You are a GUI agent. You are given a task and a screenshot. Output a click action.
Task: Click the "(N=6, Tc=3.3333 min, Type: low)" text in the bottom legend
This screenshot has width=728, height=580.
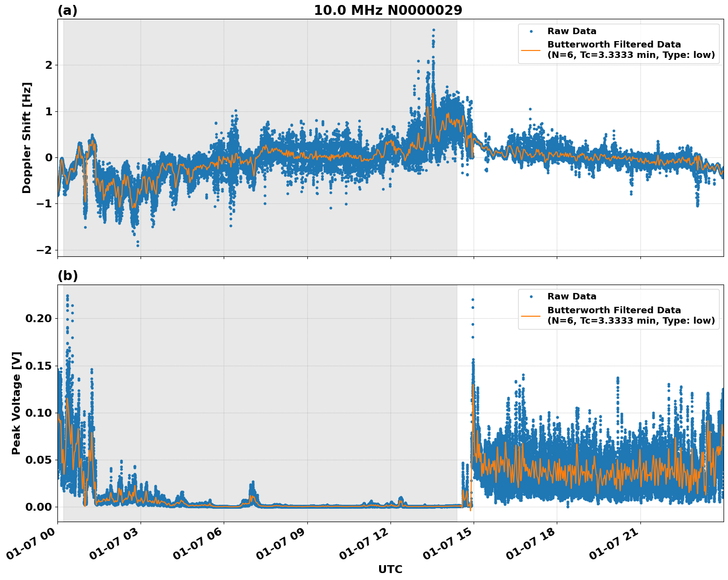631,321
